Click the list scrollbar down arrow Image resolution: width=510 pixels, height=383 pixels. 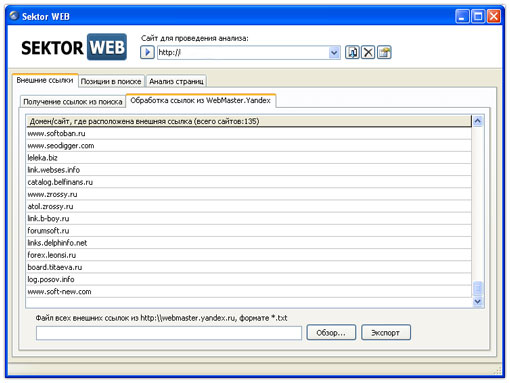(x=477, y=301)
